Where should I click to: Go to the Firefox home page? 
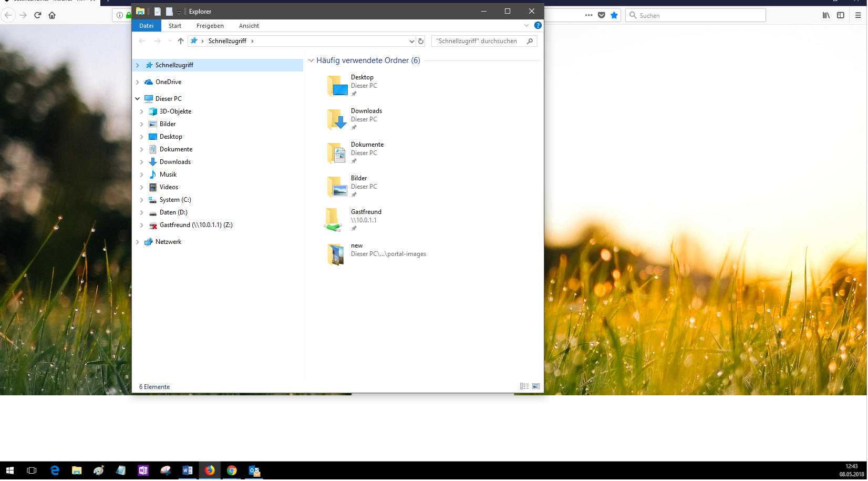coord(52,15)
